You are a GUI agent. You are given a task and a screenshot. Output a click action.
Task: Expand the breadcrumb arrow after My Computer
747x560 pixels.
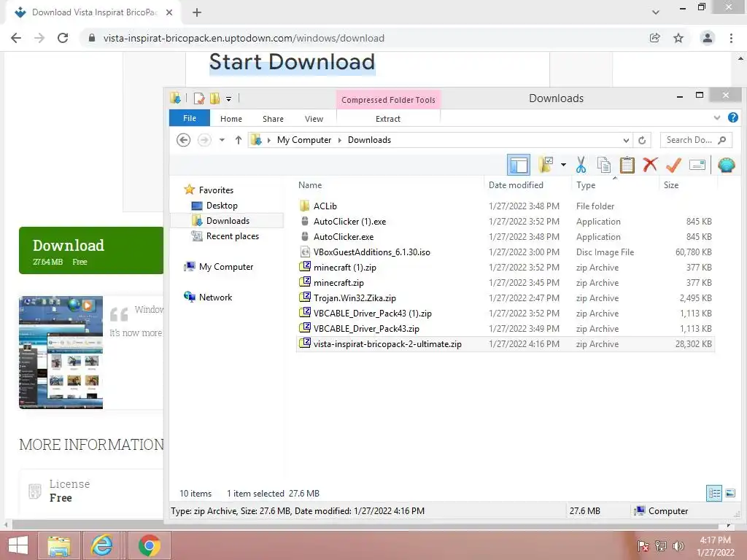click(x=340, y=140)
